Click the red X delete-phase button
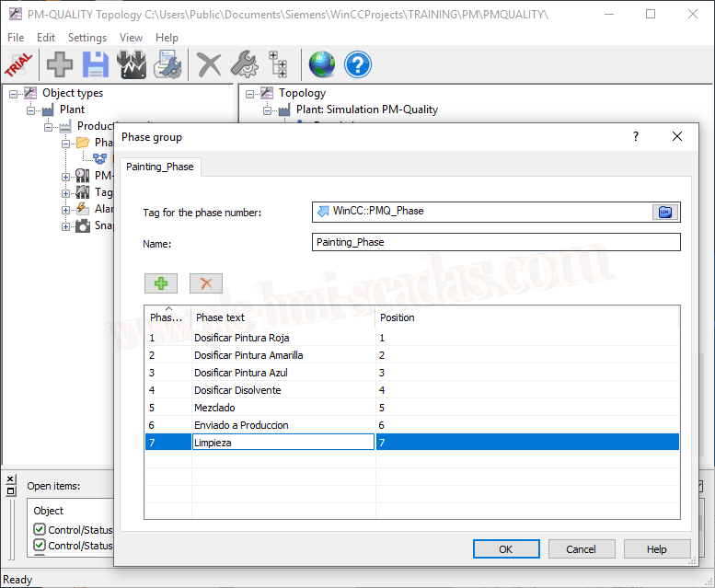This screenshot has height=588, width=715. point(206,283)
